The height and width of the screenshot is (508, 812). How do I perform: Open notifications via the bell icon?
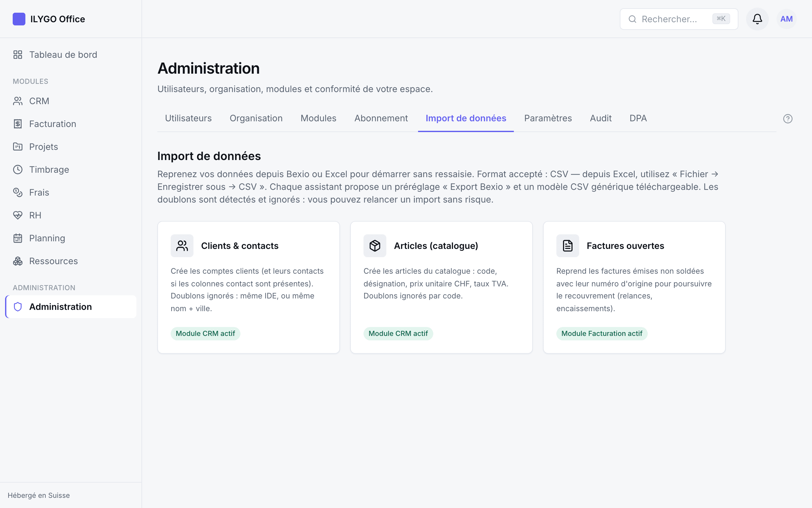point(757,19)
